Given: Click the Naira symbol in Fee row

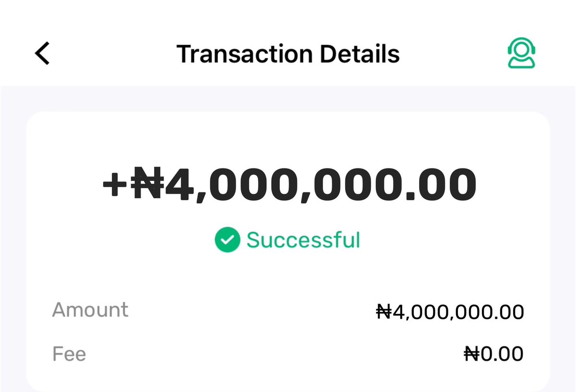Looking at the screenshot, I should (472, 355).
